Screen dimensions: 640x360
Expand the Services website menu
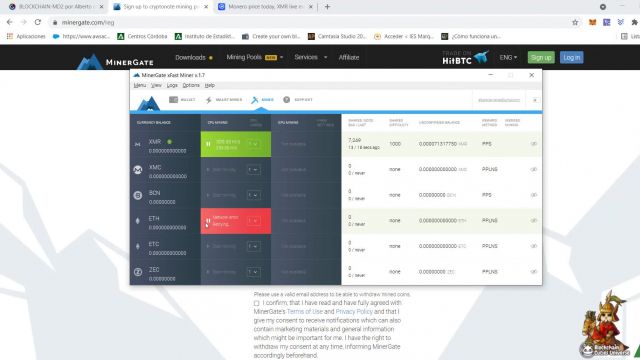tap(311, 58)
